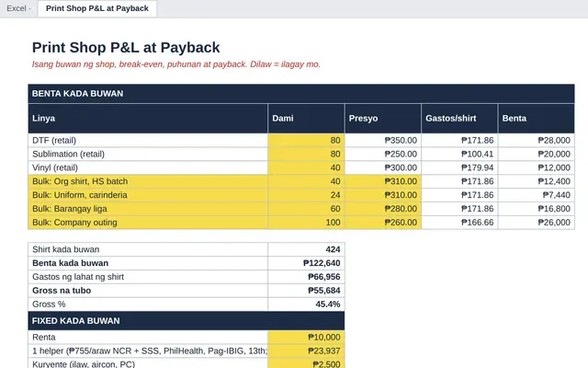Screen dimensions: 588x368
Task: Edit Presyo for Bulk: Uniform, carinderia
Action: [383, 195]
